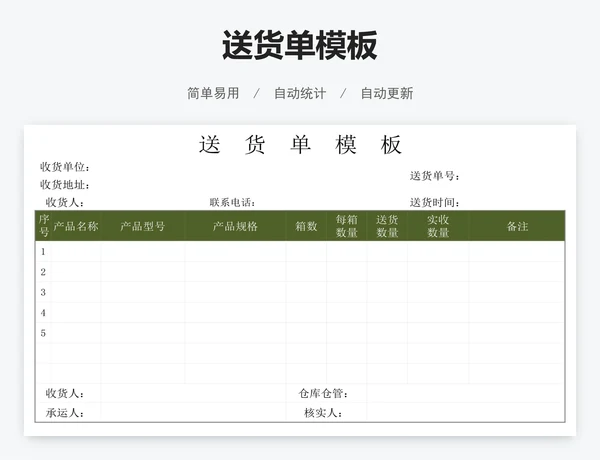Open the delivery note template preview thumbnail
600x460 pixels.
[x=300, y=280]
